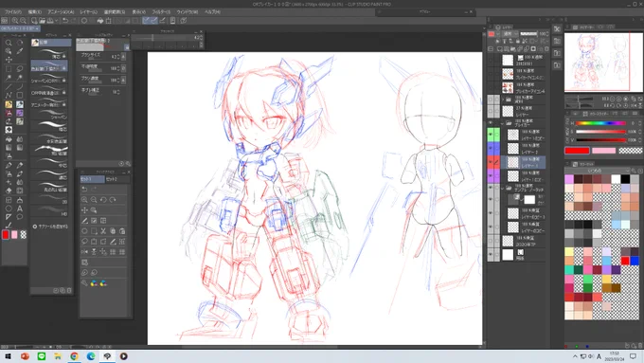Open the dropdown arrow beside the Save icon
This screenshot has width=644, height=363.
pyautogui.click(x=56, y=21)
